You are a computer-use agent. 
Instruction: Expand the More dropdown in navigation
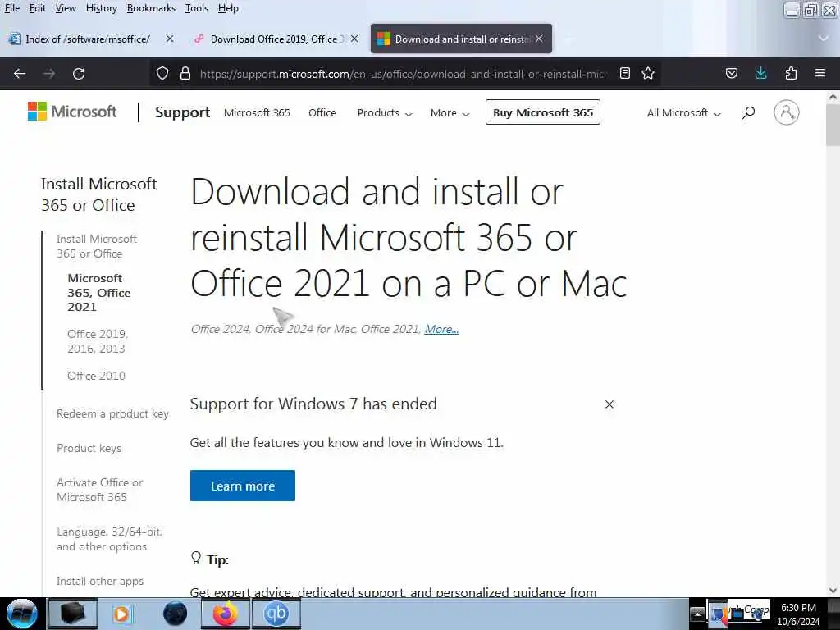coord(450,113)
